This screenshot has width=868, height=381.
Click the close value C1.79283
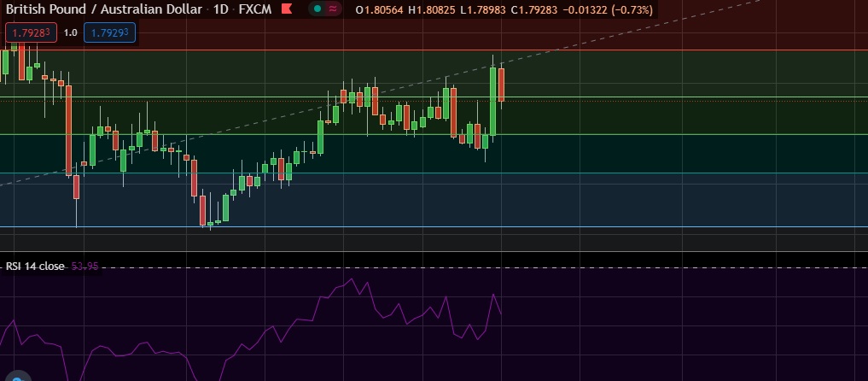(533, 10)
